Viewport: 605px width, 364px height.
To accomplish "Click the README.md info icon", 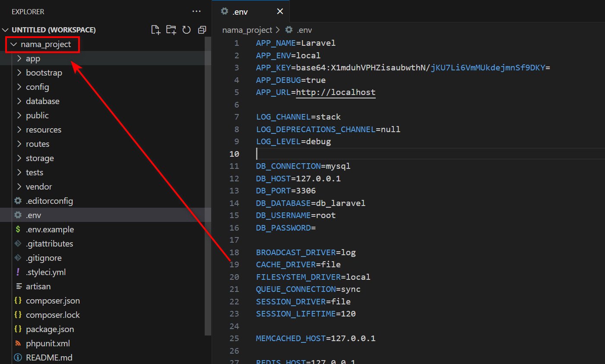I will (x=18, y=358).
